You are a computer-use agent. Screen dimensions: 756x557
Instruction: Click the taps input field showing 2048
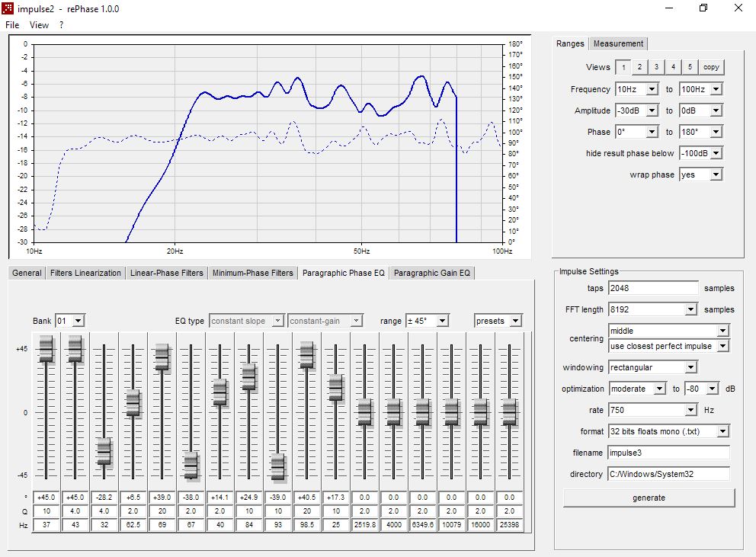point(653,288)
